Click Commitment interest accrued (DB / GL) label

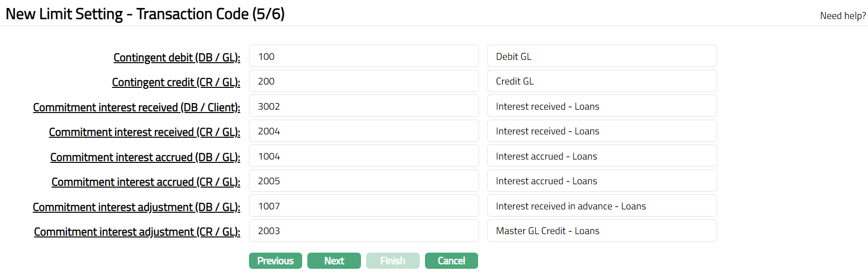[x=145, y=157]
